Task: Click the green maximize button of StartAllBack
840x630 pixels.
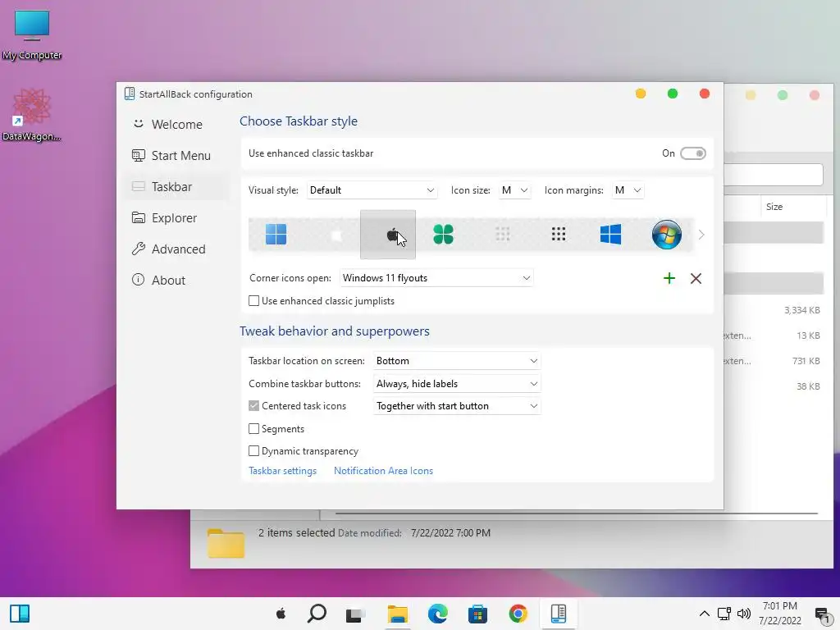Action: tap(673, 94)
